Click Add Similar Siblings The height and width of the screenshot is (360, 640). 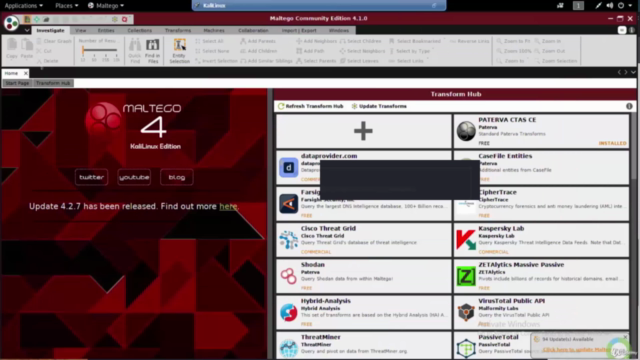coord(266,61)
